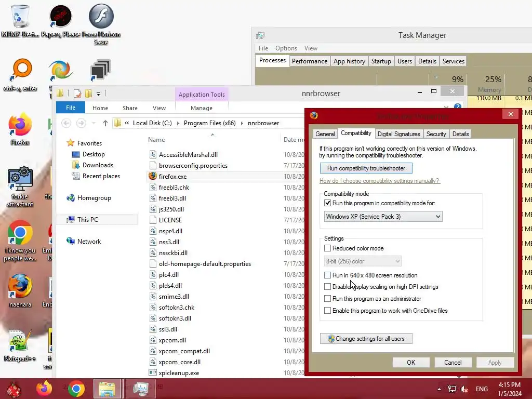Viewport: 532px width, 399px height.
Task: Click the Explorer help question mark icon
Action: (458, 107)
